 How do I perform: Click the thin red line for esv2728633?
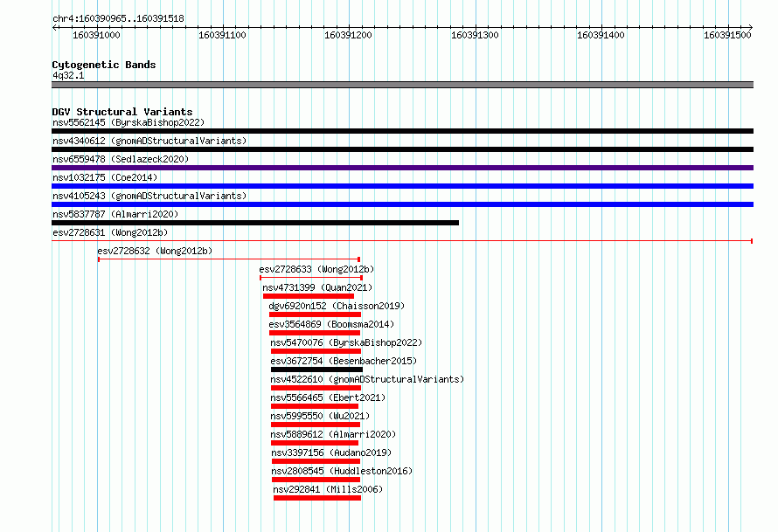click(311, 278)
